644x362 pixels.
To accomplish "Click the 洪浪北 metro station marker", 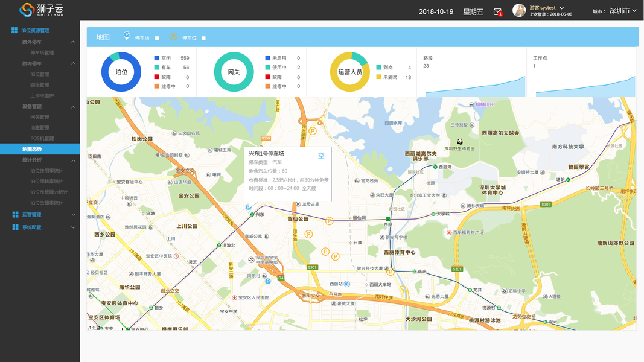I will [218, 246].
